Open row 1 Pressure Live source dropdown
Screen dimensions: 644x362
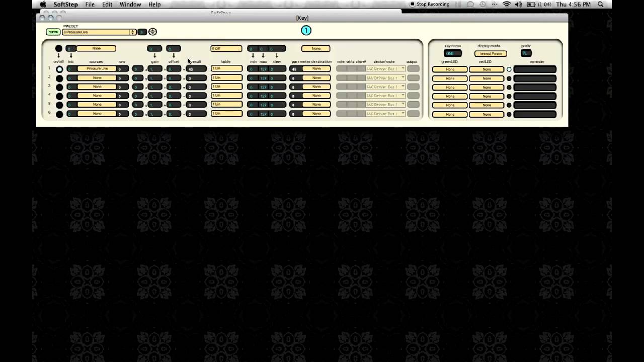point(97,69)
